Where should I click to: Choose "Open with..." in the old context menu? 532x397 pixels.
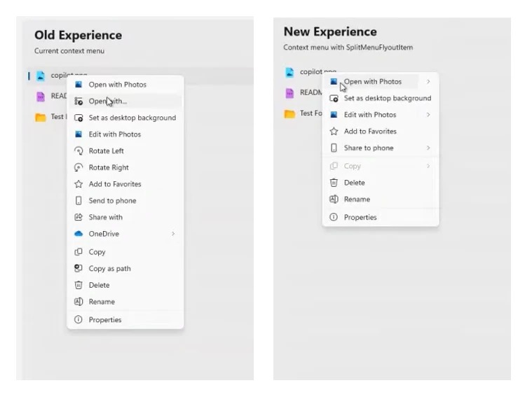108,102
